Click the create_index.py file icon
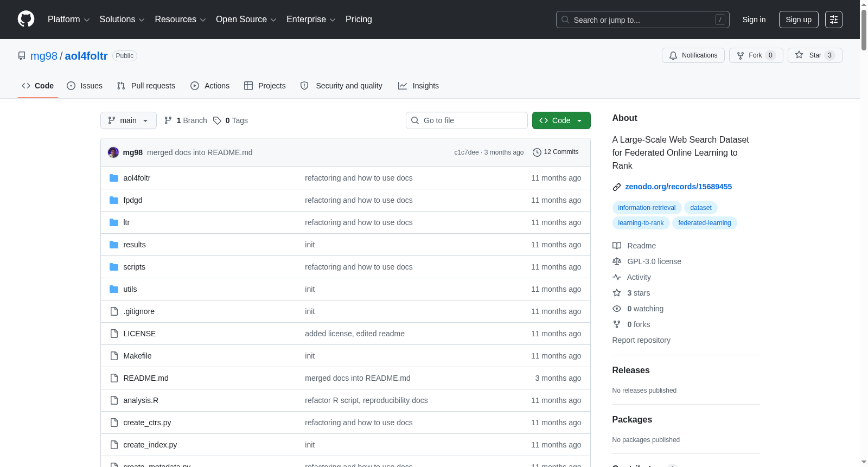 (114, 445)
